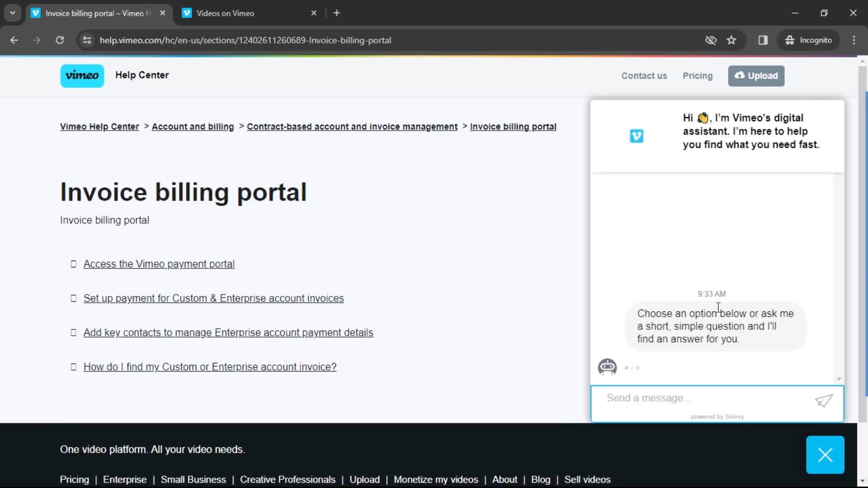Click the third-party cookies blocked eye icon

[x=711, y=40]
